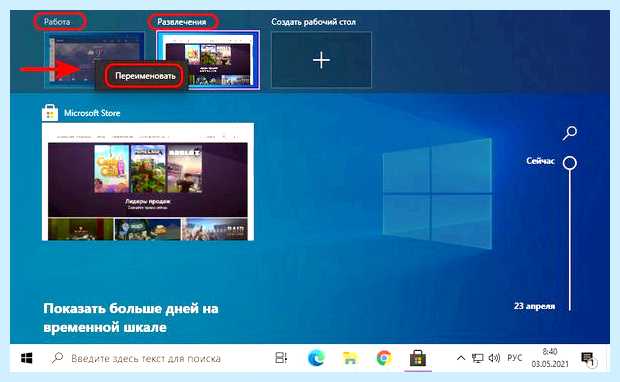Viewport: 620px width, 382px height.
Task: Open Task View from the taskbar
Action: (281, 358)
